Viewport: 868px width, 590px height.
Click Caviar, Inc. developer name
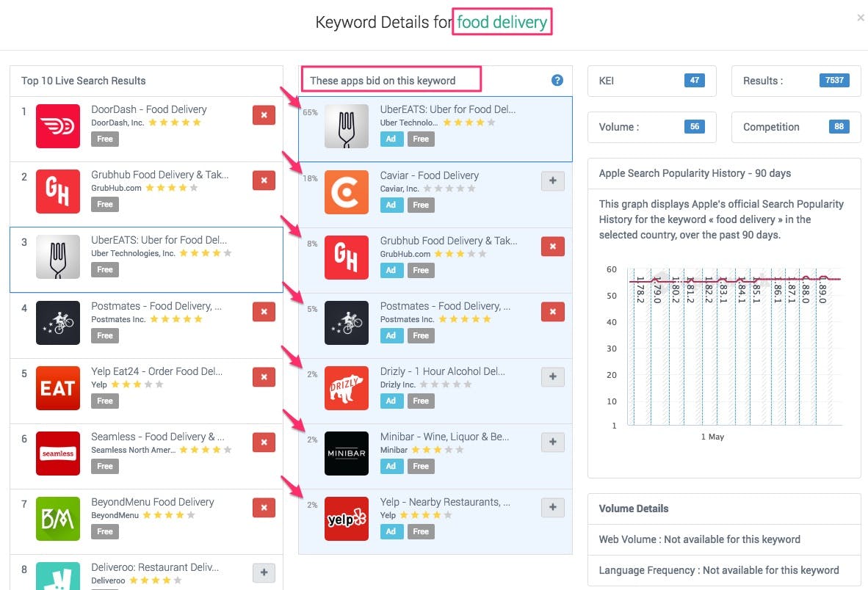[399, 189]
